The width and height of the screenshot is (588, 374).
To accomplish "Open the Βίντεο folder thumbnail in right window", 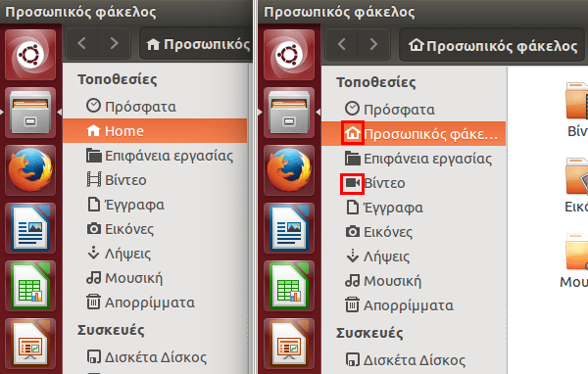I will tap(577, 101).
